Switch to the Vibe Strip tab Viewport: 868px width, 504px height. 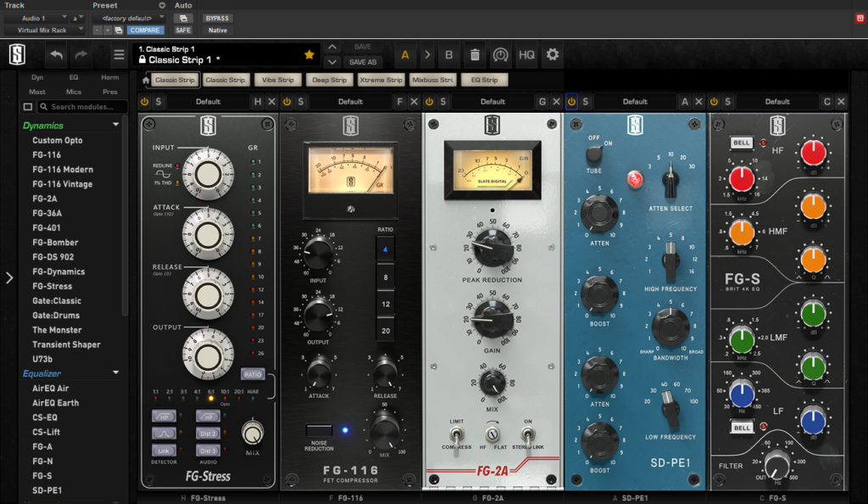(278, 81)
